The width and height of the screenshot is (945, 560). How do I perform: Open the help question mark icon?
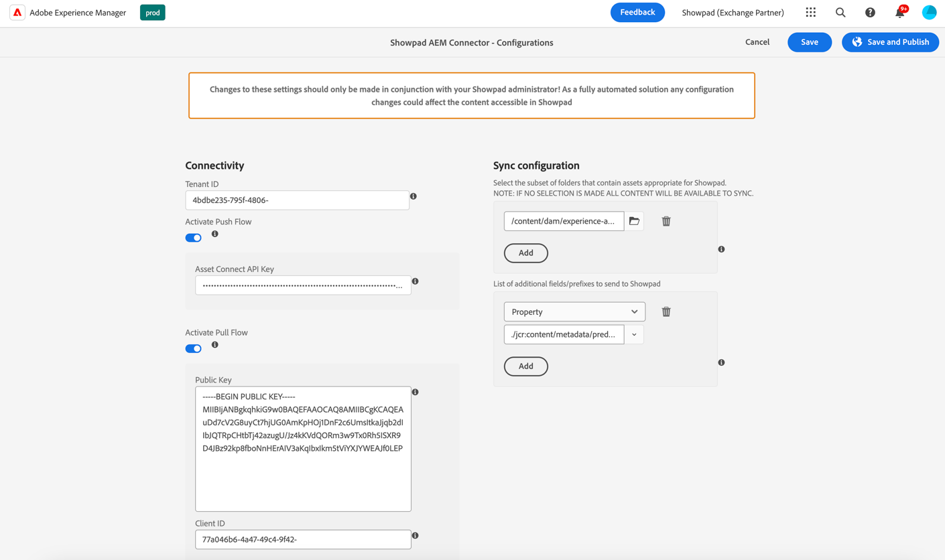point(870,12)
